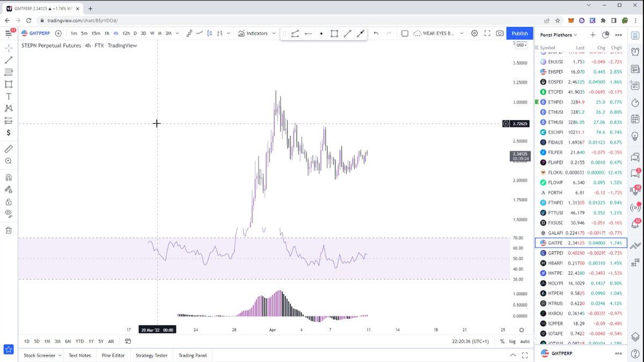This screenshot has width=644, height=362.
Task: Select the trend line drawing tool
Action: [x=9, y=61]
